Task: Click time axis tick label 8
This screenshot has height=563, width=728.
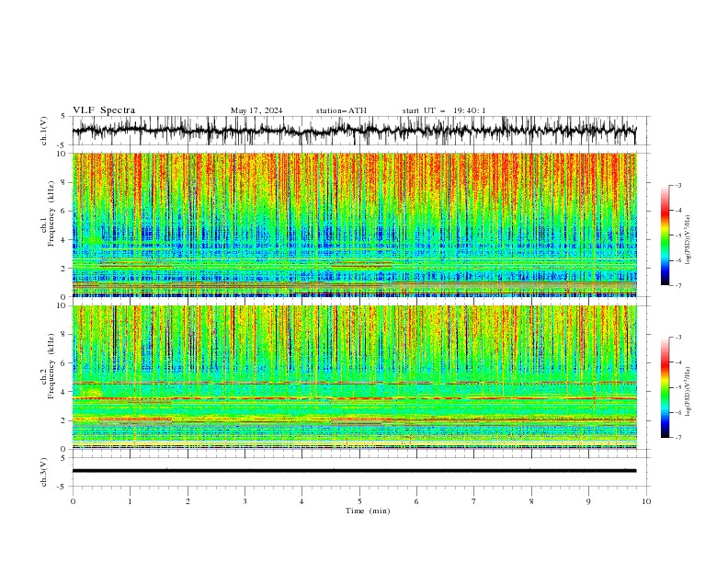Action: (531, 501)
